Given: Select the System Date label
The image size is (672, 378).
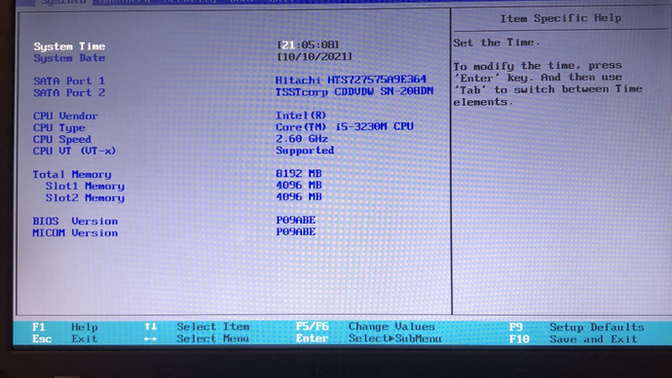Looking at the screenshot, I should pyautogui.click(x=69, y=58).
